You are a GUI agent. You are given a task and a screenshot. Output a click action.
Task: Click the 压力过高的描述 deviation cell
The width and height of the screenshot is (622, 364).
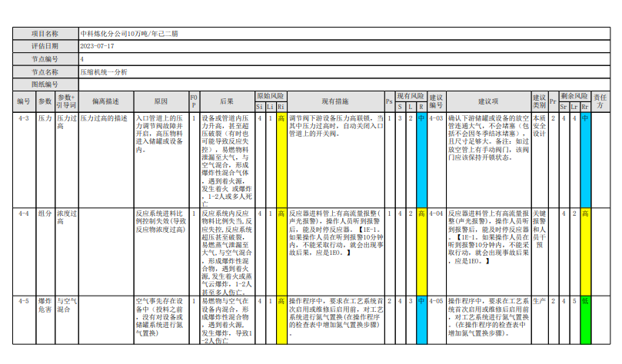(x=106, y=160)
